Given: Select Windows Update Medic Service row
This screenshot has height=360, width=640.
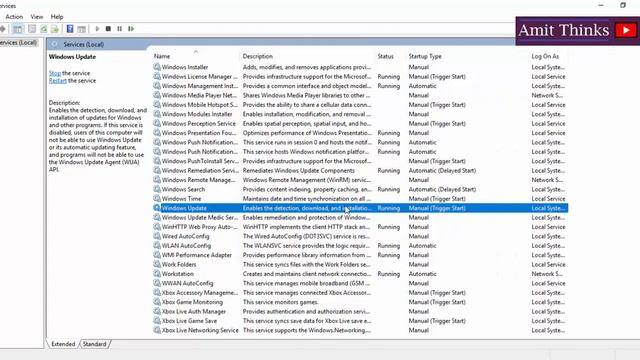Looking at the screenshot, I should (360, 217).
